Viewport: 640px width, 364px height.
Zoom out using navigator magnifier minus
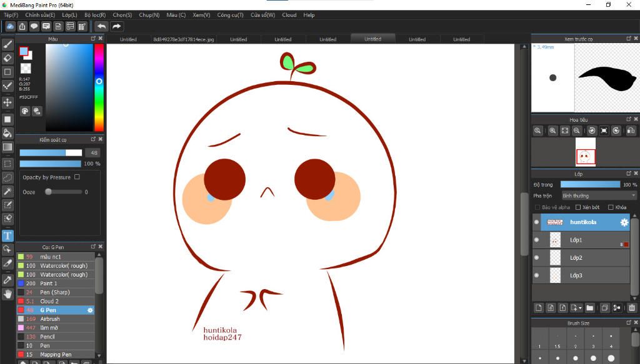(x=577, y=131)
